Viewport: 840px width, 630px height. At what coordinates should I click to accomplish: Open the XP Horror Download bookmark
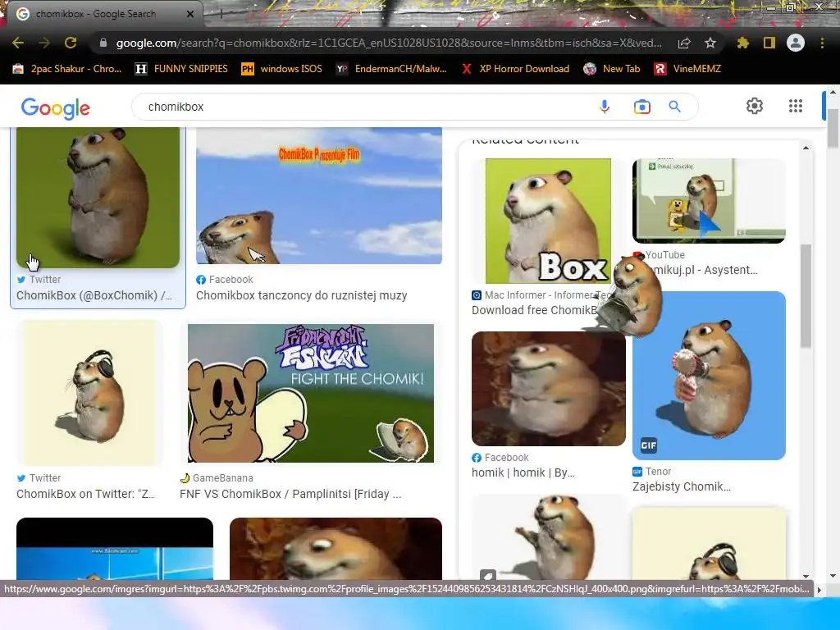pos(515,69)
